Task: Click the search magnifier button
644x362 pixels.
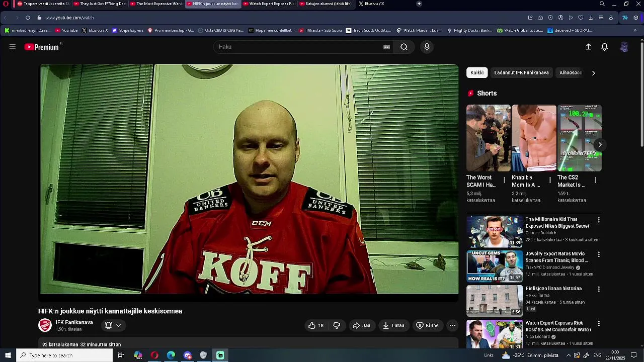Action: click(x=404, y=47)
